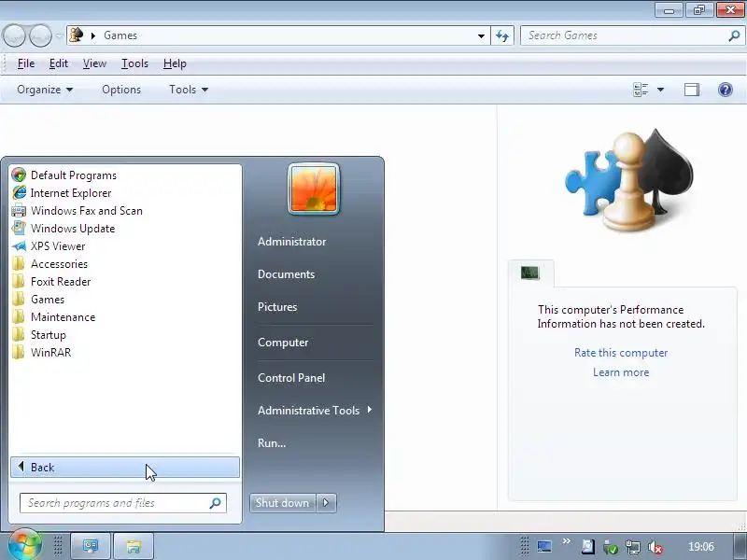
Task: Click the muted volume speaker tray icon
Action: coord(655,547)
